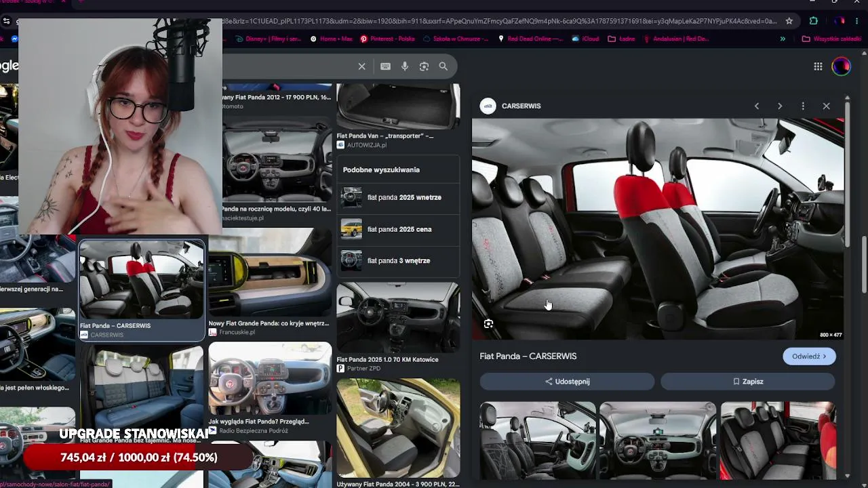The image size is (868, 488).
Task: Open the large Fiat Panda interior preview image
Action: coord(658,229)
